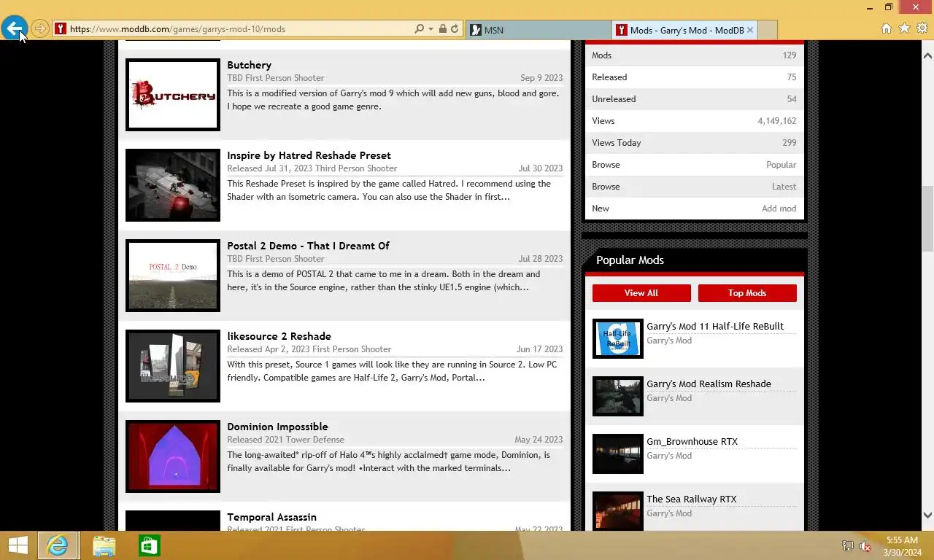Click the Views Today statistic row

point(694,143)
